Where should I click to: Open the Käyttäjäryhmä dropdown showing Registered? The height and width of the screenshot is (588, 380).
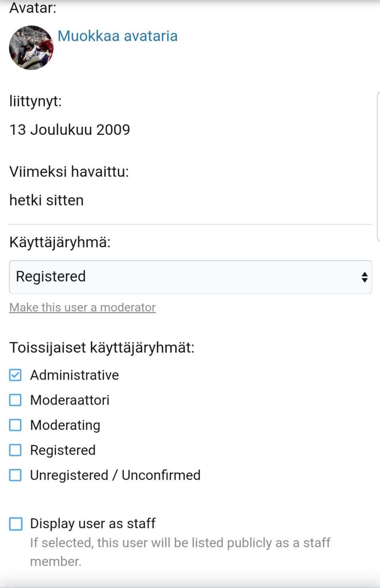(183, 277)
